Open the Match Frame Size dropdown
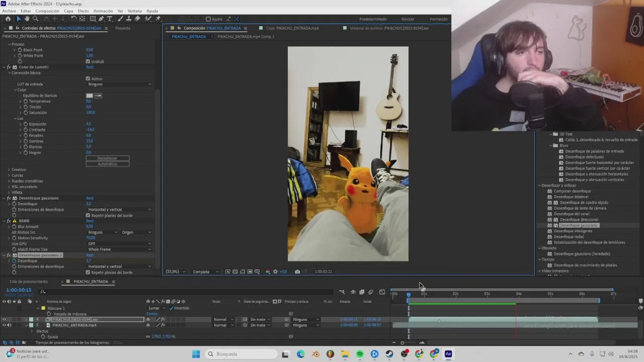This screenshot has height=362, width=644. pyautogui.click(x=119, y=249)
